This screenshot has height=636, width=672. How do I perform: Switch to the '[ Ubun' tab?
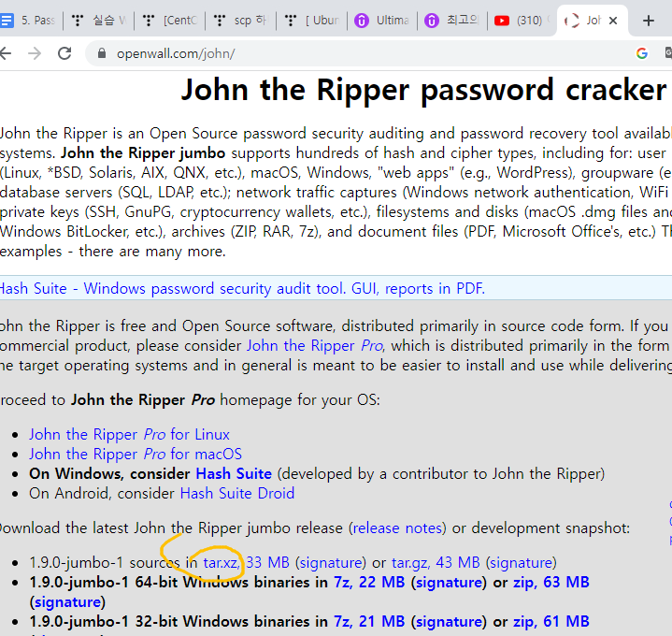point(312,21)
